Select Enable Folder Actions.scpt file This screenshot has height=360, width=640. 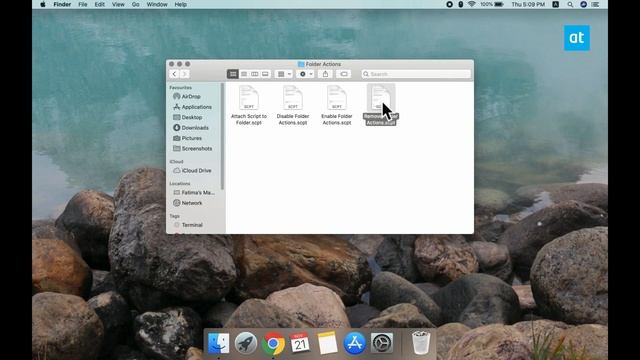[337, 104]
